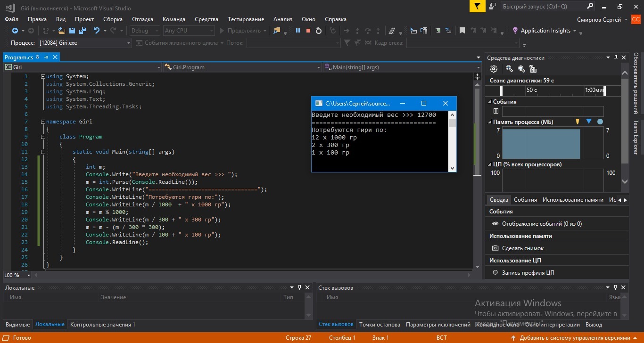
Task: Toggle auto-hide pin on the Call Stack panel
Action: point(616,287)
